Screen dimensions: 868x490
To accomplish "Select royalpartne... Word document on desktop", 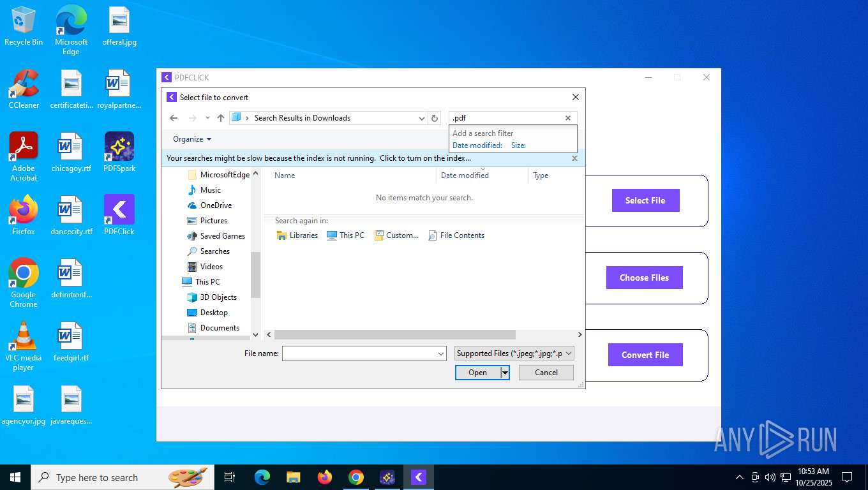I will (x=119, y=89).
